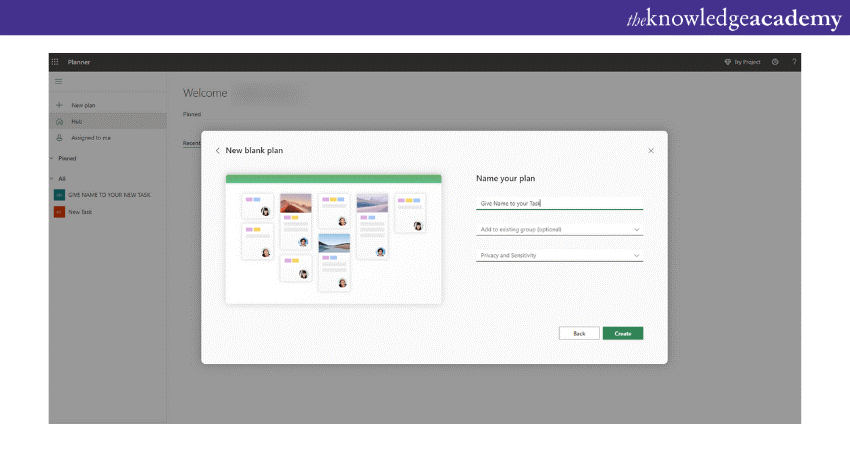This screenshot has height=450, width=850.
Task: Select Hub in the left navigation
Action: coord(76,121)
